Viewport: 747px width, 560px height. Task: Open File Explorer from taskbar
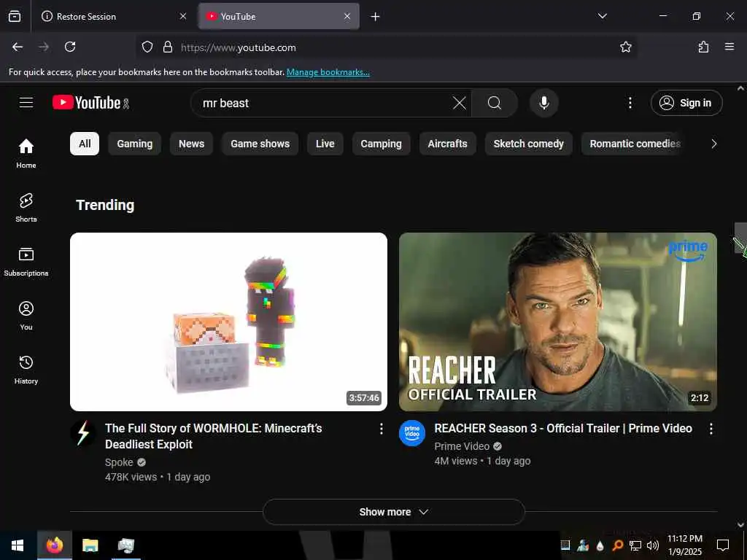pyautogui.click(x=90, y=545)
